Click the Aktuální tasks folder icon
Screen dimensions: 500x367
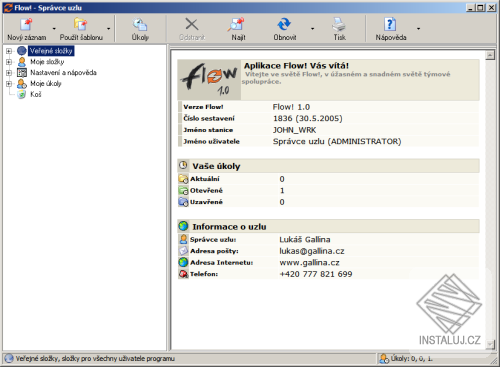click(183, 179)
